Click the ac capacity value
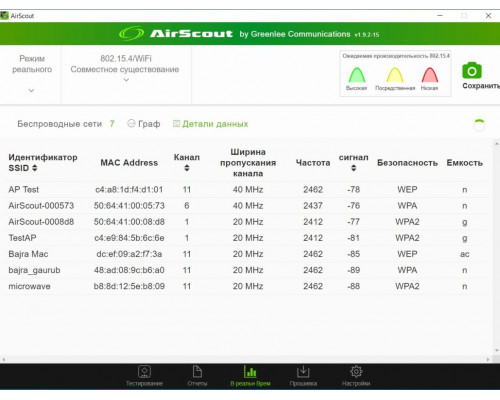This screenshot has height=400, width=500. (x=465, y=254)
